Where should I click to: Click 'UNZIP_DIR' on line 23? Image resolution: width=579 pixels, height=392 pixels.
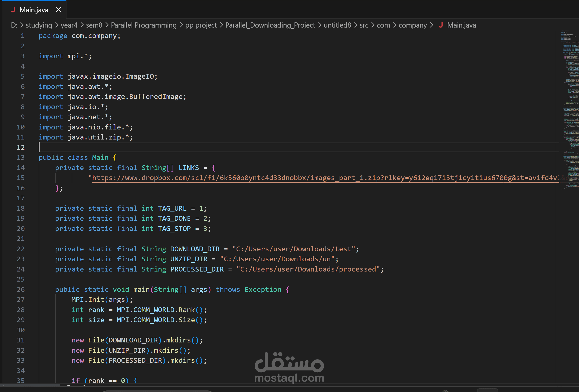pos(189,259)
